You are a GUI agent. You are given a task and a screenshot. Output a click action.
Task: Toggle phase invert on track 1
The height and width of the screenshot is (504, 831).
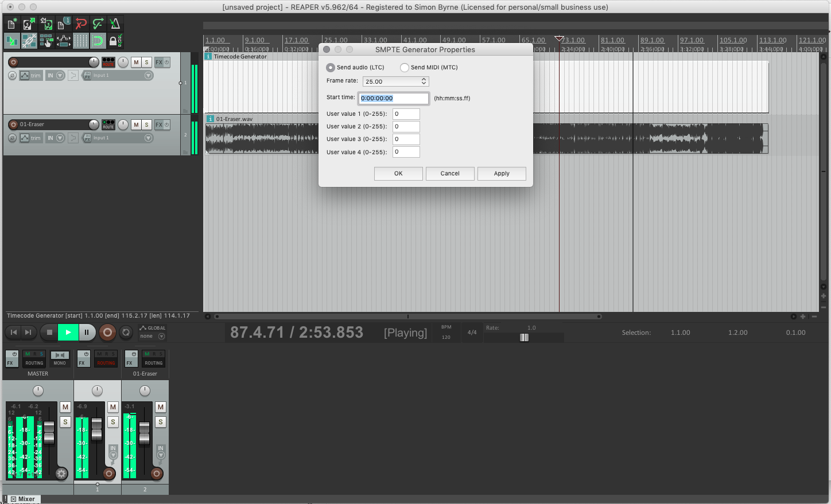[12, 75]
